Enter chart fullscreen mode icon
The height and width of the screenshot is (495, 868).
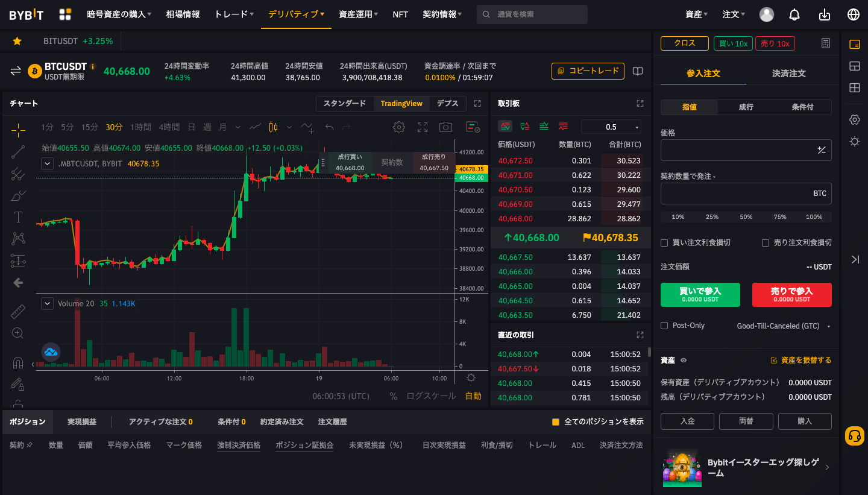423,127
